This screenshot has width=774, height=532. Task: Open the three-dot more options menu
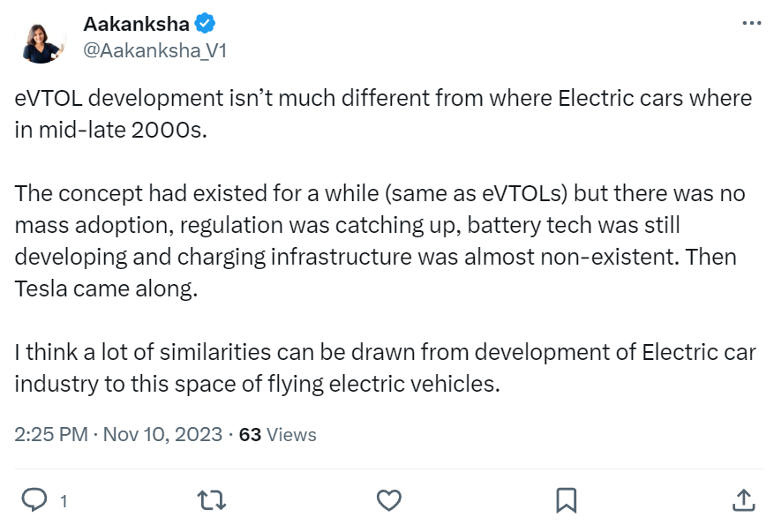(751, 23)
